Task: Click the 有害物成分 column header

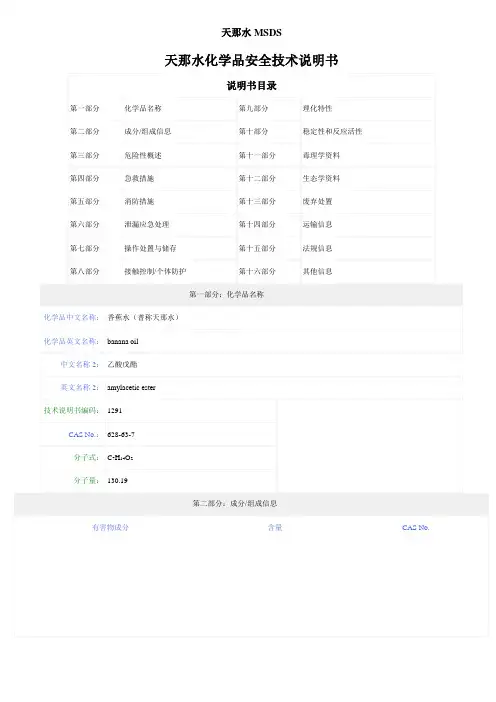Action: 110,527
